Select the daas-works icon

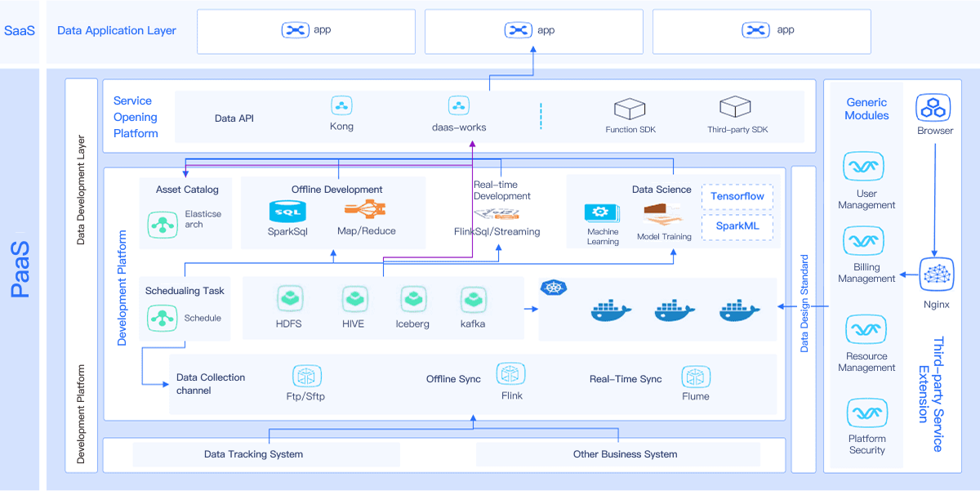click(458, 105)
